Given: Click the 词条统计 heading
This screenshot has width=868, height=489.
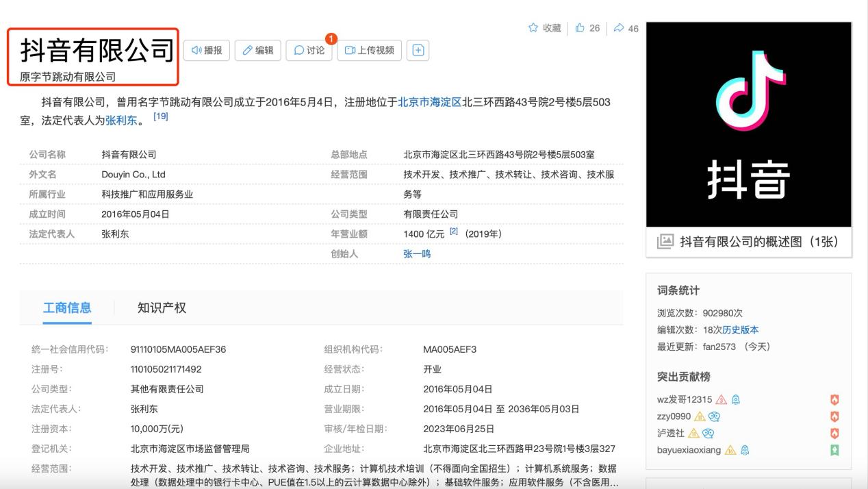Looking at the screenshot, I should 678,290.
